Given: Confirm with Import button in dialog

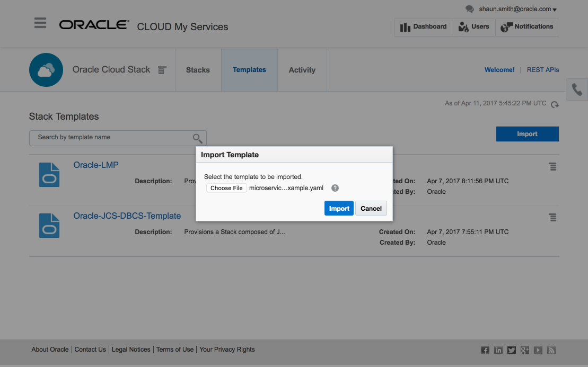Looking at the screenshot, I should 339,209.
